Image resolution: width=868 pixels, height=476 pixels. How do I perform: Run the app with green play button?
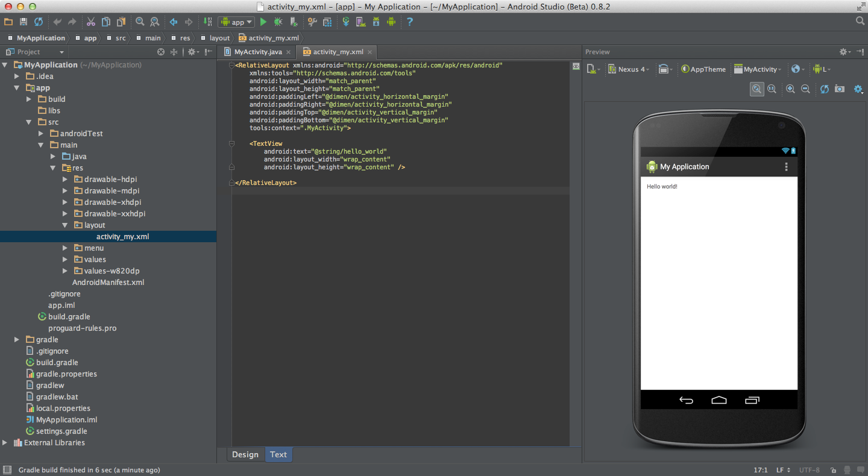click(263, 22)
